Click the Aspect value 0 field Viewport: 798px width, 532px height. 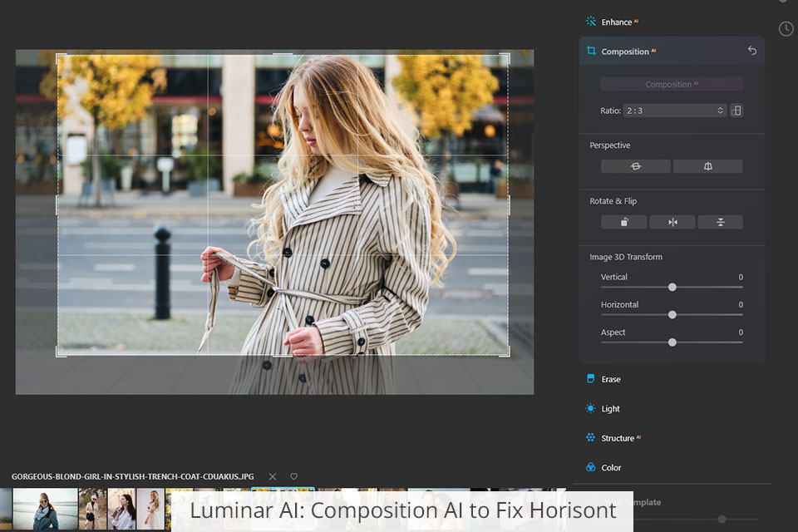741,332
